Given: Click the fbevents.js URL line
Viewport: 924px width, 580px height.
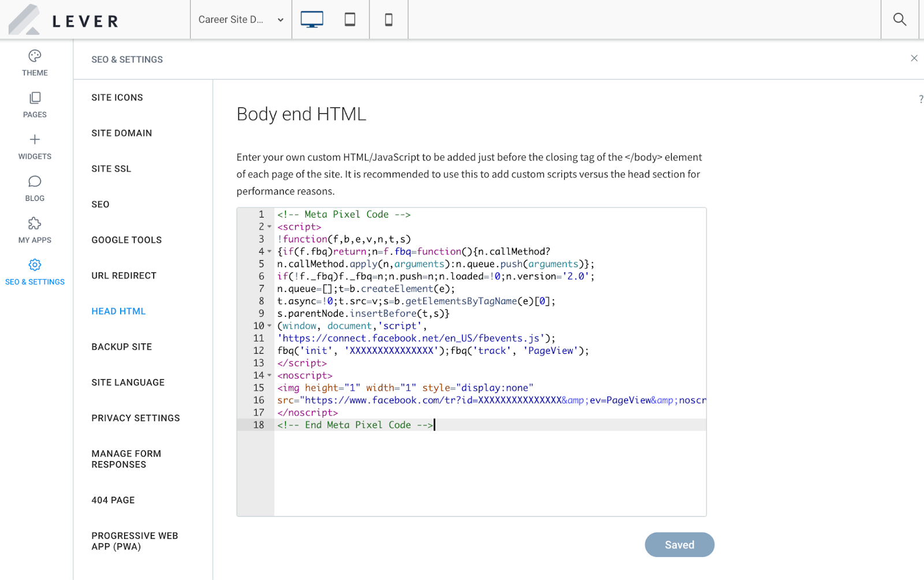Looking at the screenshot, I should coord(416,339).
